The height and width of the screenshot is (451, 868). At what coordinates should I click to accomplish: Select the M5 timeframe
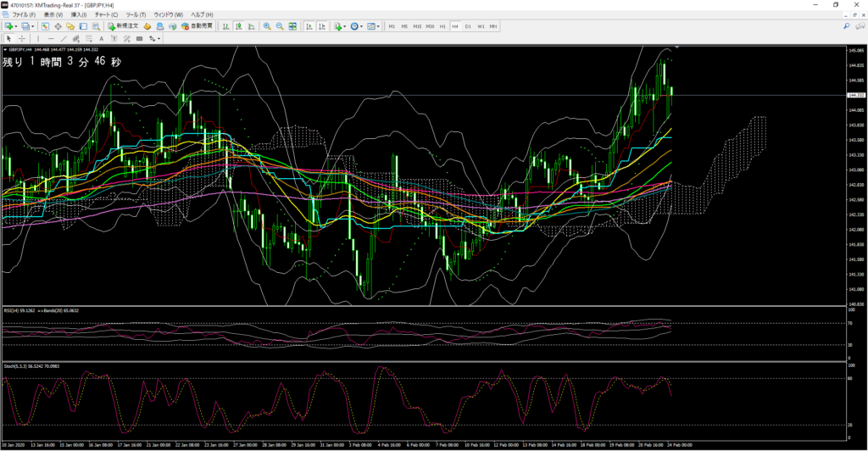404,26
